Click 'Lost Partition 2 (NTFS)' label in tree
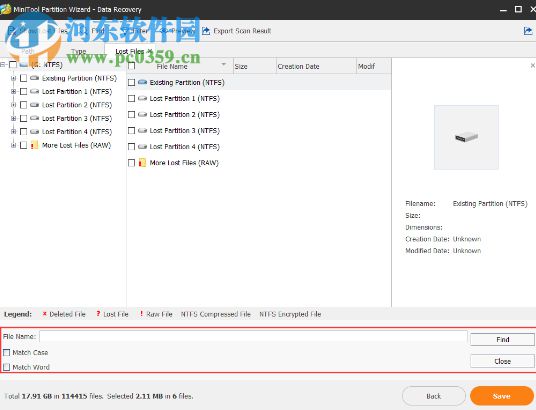The height and width of the screenshot is (410, 536). [x=77, y=105]
